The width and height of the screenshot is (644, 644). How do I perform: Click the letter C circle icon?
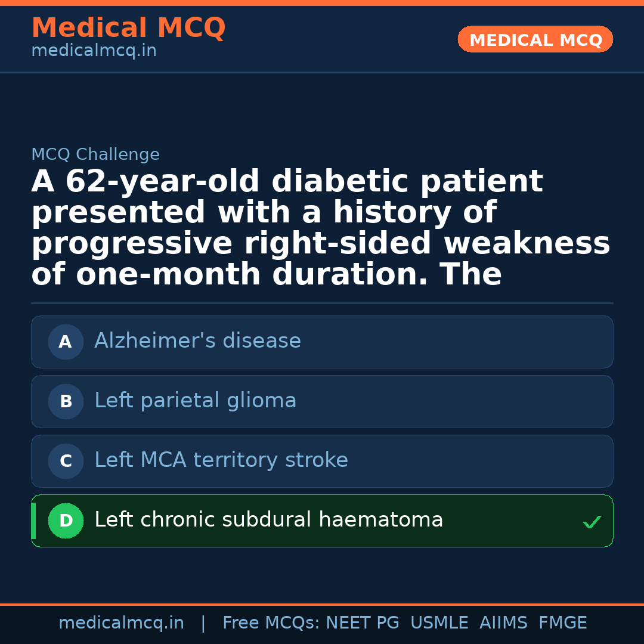tap(66, 462)
